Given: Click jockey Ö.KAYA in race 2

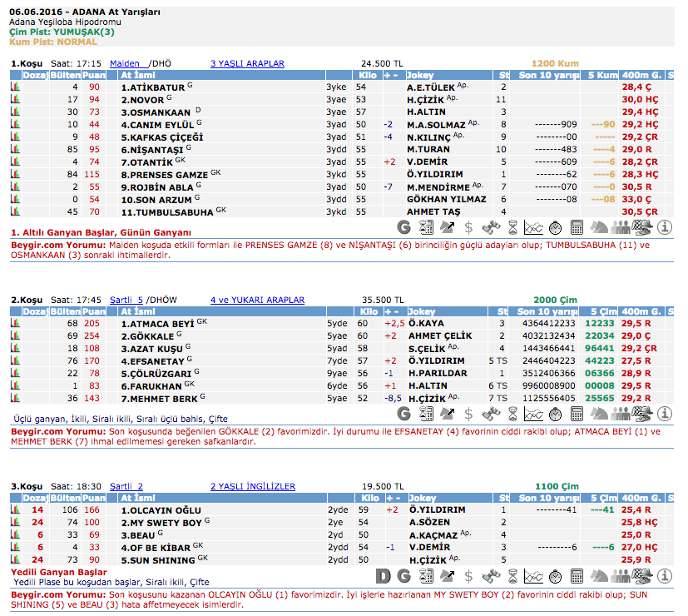Looking at the screenshot, I should pos(426,323).
